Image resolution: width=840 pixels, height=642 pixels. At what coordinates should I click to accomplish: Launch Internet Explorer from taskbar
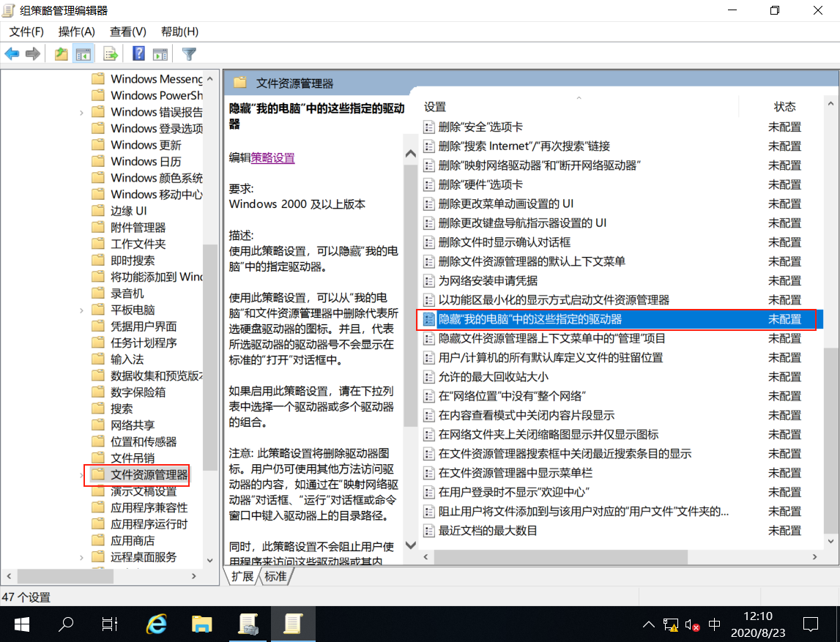(157, 624)
